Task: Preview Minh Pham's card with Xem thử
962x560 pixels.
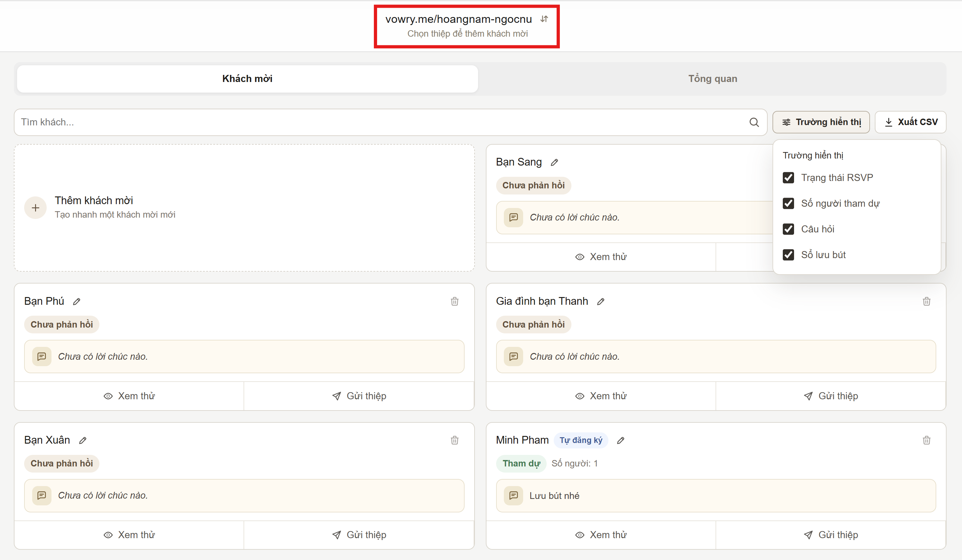Action: click(x=601, y=535)
